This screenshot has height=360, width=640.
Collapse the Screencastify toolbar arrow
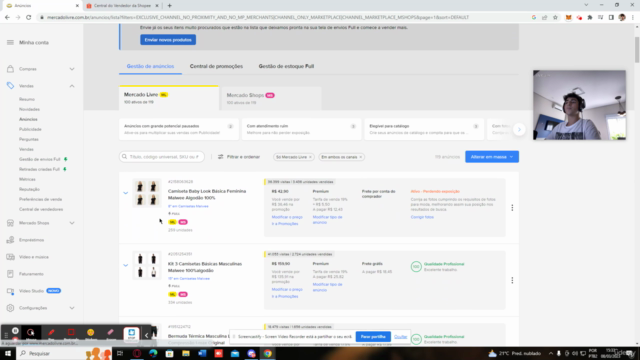(x=146, y=335)
